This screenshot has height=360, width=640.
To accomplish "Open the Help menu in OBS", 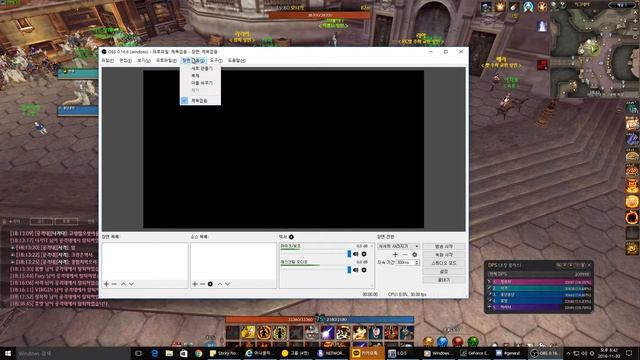I will (237, 60).
